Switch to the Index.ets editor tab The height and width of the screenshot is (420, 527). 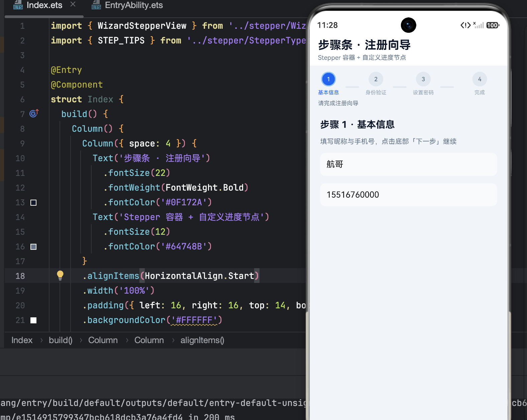pyautogui.click(x=44, y=5)
